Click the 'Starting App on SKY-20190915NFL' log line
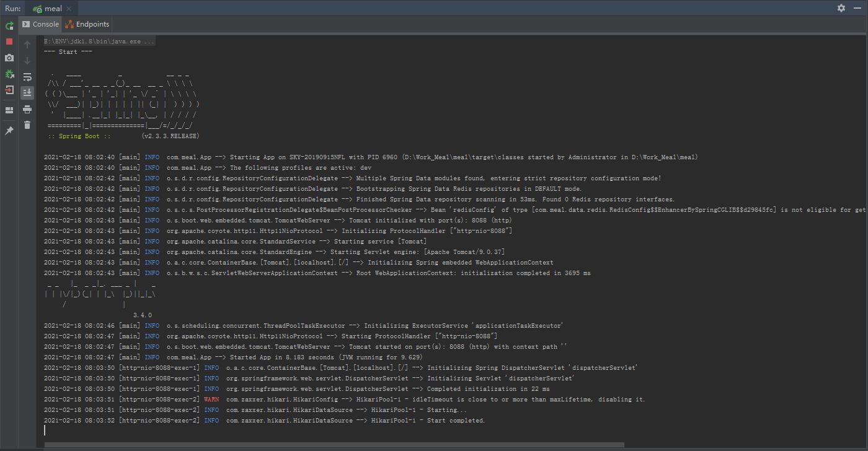This screenshot has height=451, width=868. pyautogui.click(x=371, y=157)
